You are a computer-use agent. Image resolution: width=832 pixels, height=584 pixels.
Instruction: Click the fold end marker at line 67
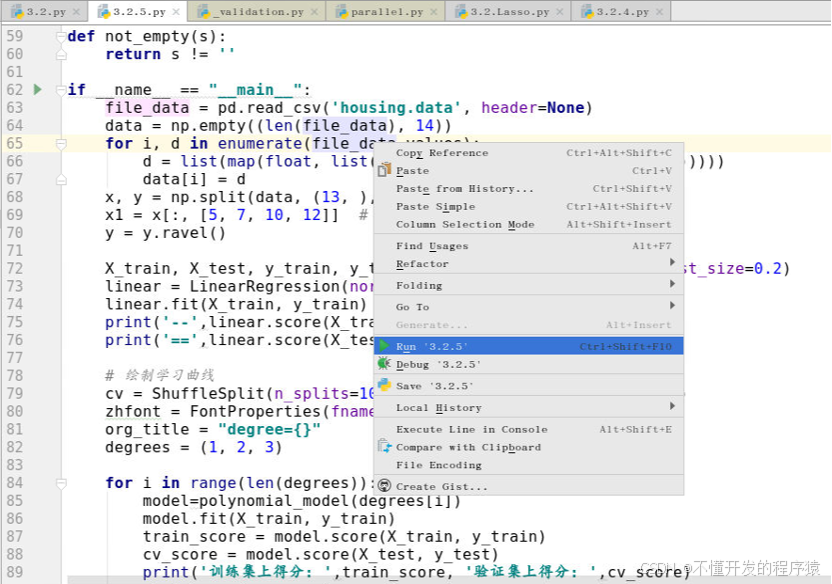pyautogui.click(x=61, y=179)
